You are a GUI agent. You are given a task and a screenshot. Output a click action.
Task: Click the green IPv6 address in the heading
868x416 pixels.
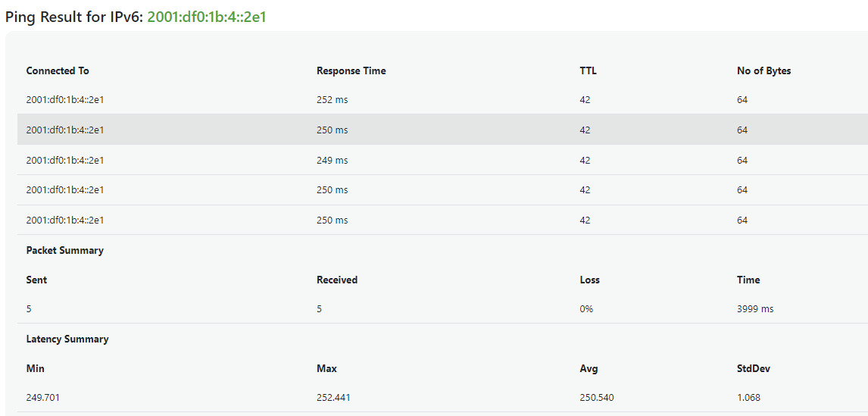pos(207,17)
